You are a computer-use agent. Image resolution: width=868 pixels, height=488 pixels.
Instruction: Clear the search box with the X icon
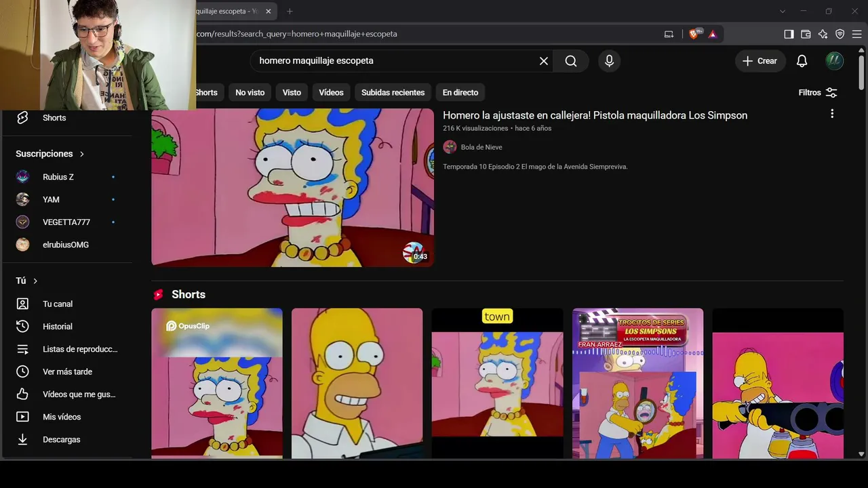pos(544,61)
